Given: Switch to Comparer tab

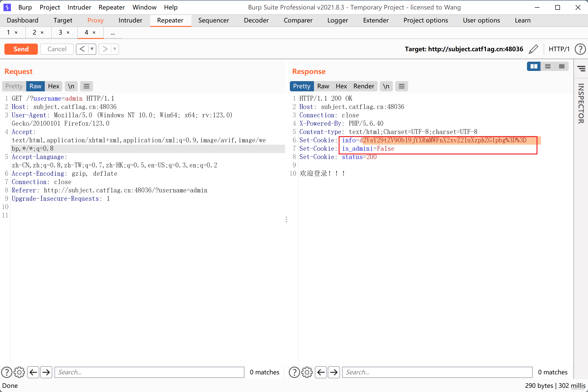Looking at the screenshot, I should [298, 20].
